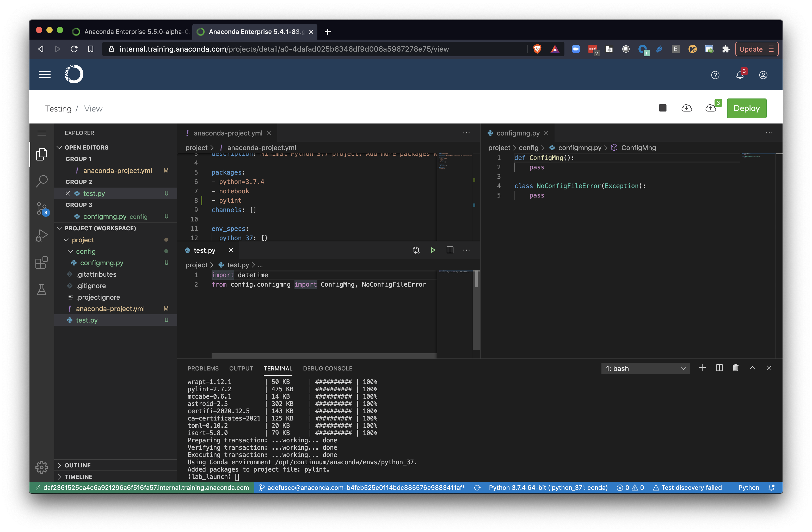Viewport: 812px width, 532px height.
Task: Switch to the PROBLEMS tab
Action: point(203,368)
